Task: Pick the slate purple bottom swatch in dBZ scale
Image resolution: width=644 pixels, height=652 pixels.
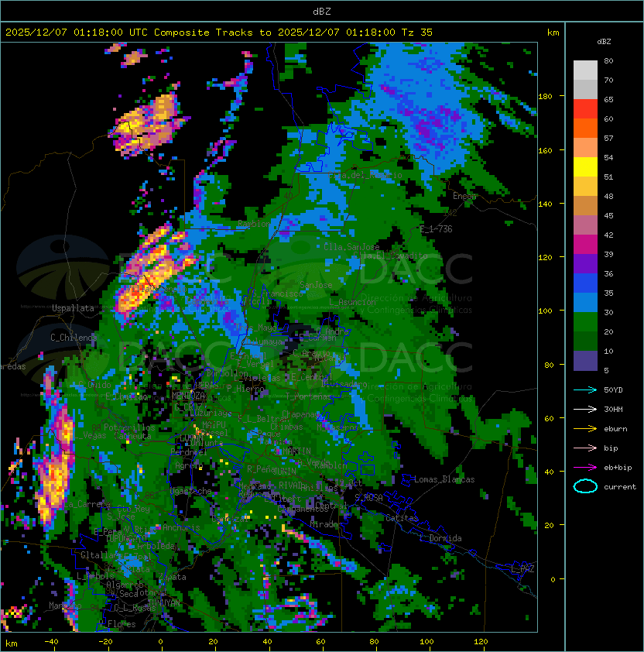Action: tap(585, 361)
